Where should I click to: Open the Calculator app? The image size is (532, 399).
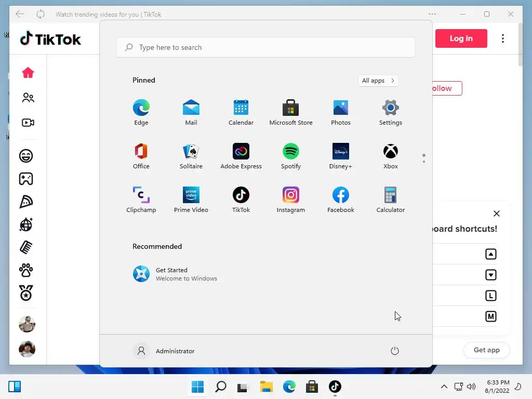[391, 200]
